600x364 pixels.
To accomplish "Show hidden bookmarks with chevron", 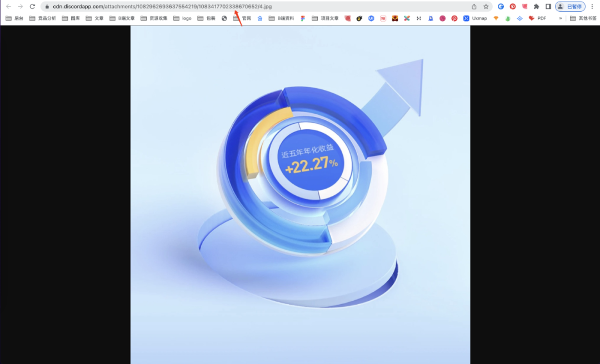I will (561, 18).
